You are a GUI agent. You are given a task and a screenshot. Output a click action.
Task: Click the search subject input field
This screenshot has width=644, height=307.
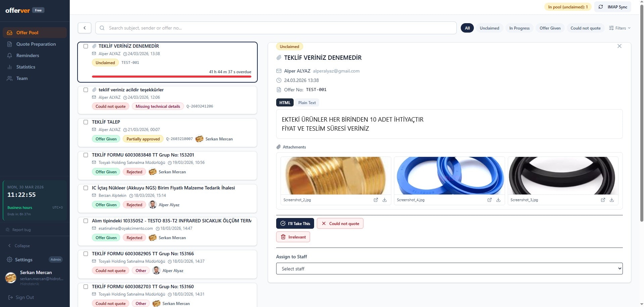tap(276, 28)
